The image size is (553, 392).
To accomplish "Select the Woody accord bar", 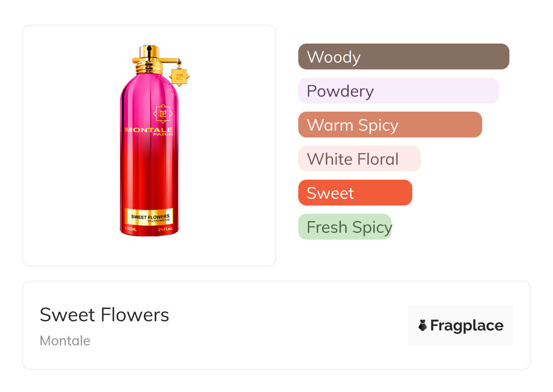I will [x=403, y=57].
